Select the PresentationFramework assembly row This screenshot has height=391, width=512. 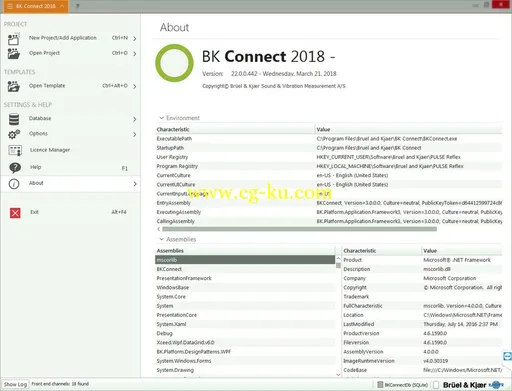coord(245,278)
